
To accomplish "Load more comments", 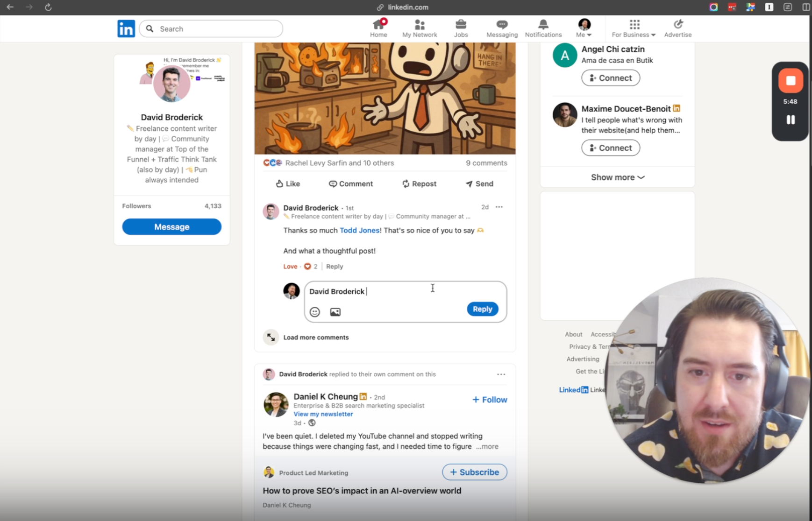I will coord(316,338).
